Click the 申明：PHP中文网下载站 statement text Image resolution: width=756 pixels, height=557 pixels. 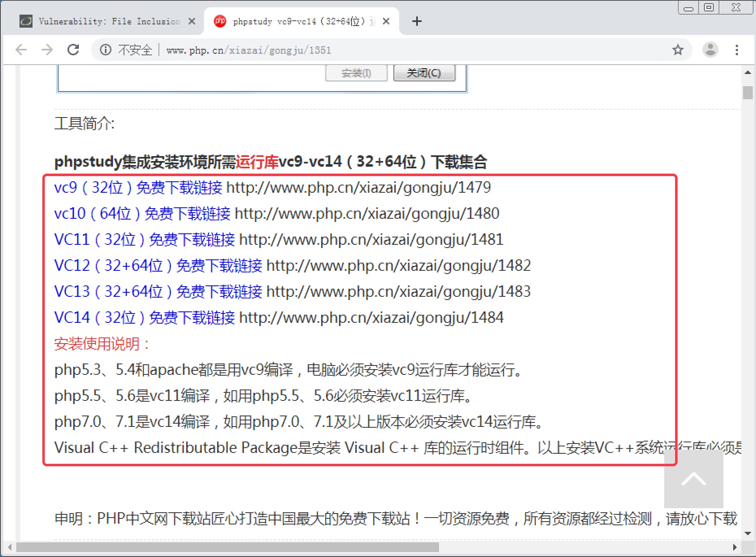click(396, 518)
